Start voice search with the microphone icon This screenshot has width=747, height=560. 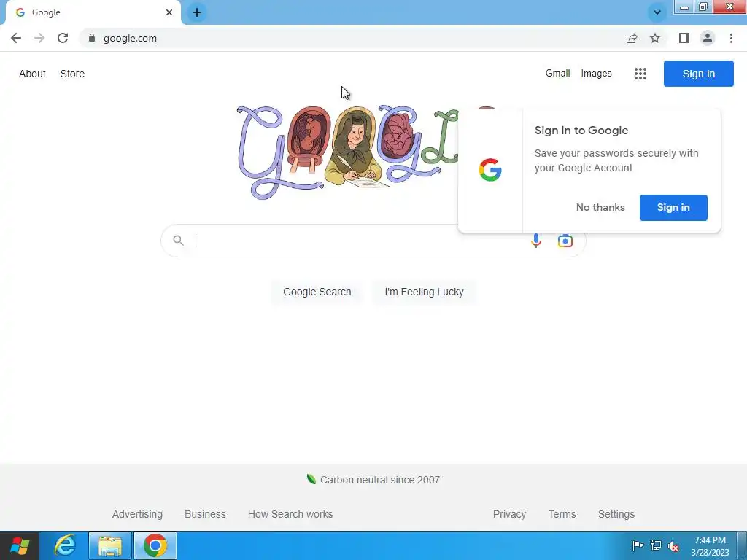[536, 241]
